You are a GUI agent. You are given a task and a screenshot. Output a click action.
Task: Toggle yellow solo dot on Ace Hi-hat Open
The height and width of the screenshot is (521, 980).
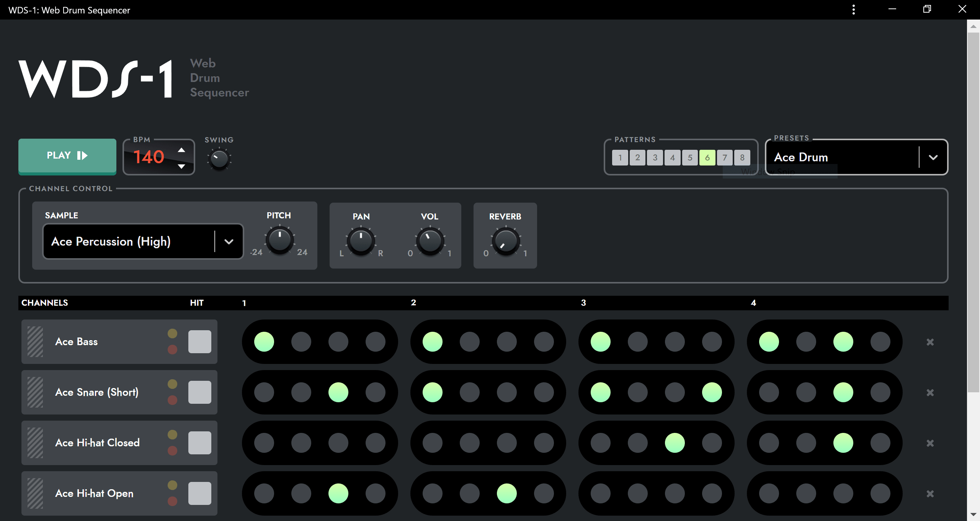(173, 485)
